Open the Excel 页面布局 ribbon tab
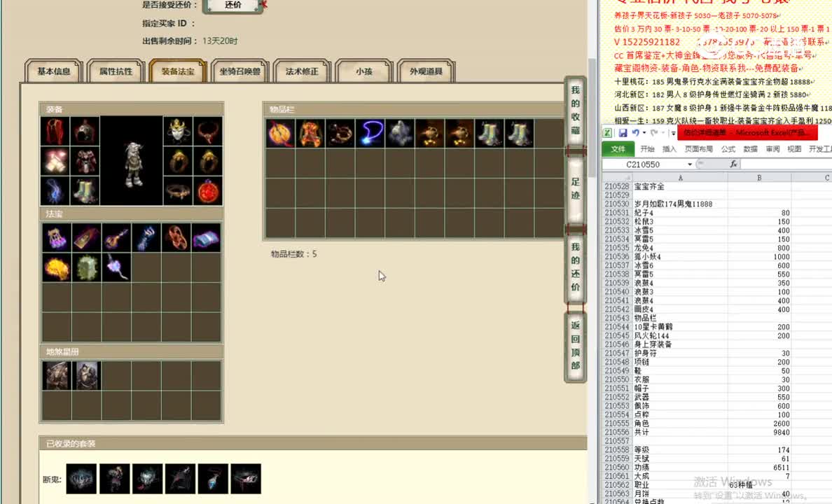The height and width of the screenshot is (504, 832). (699, 149)
